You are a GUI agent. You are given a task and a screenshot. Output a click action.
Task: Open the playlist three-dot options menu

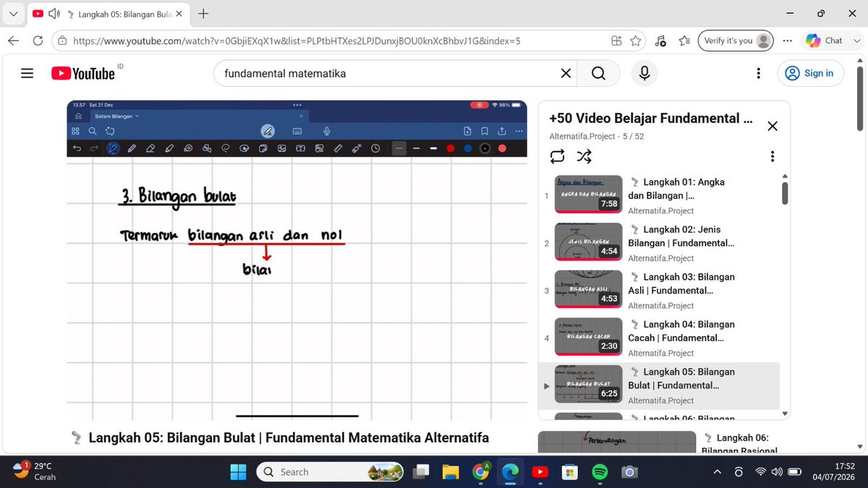773,156
